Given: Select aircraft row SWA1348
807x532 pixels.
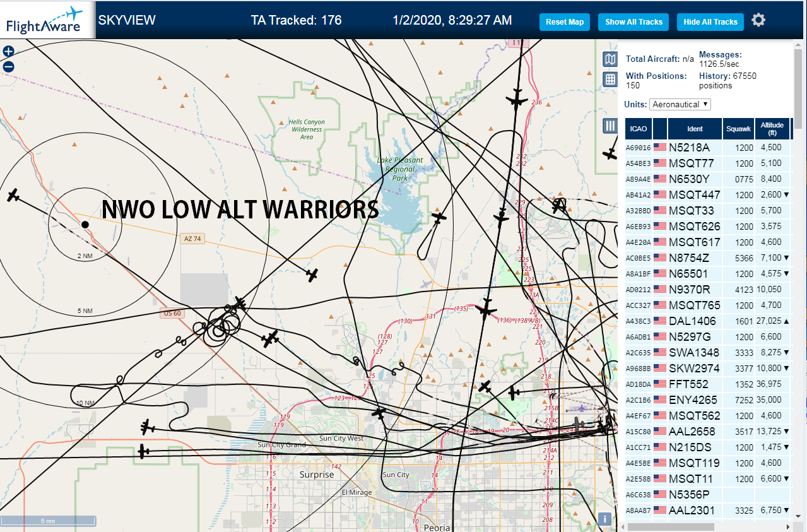Looking at the screenshot, I should point(707,353).
